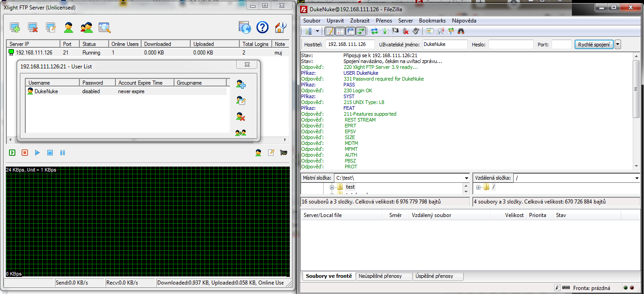Viewport: 644px width, 294px height.
Task: Click the FileZilla binoculars search icon
Action: [x=461, y=31]
